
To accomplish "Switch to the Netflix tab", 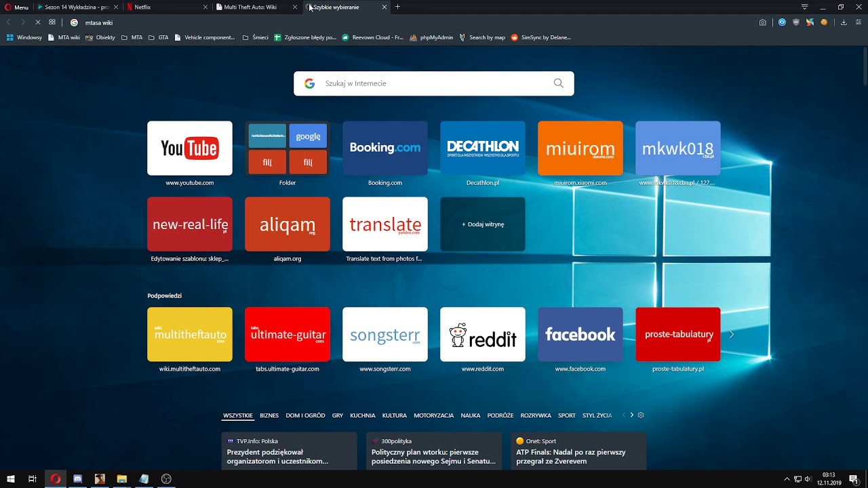I will tap(167, 7).
